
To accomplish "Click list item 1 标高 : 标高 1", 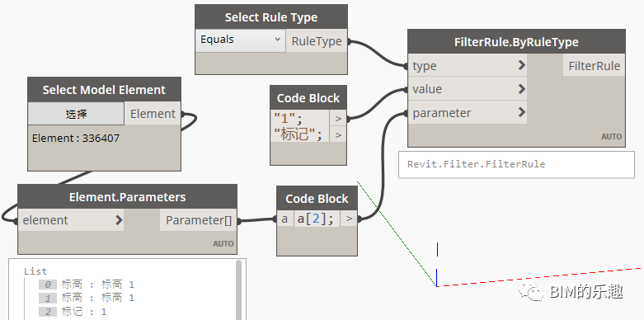I will point(98,298).
